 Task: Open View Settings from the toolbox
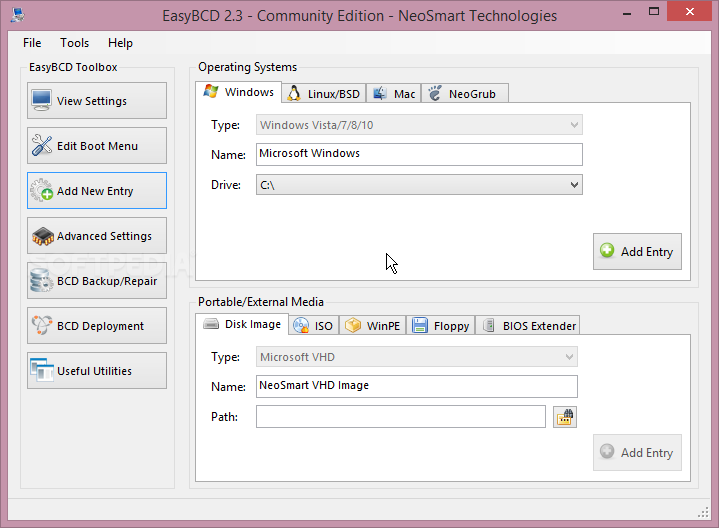pos(97,100)
